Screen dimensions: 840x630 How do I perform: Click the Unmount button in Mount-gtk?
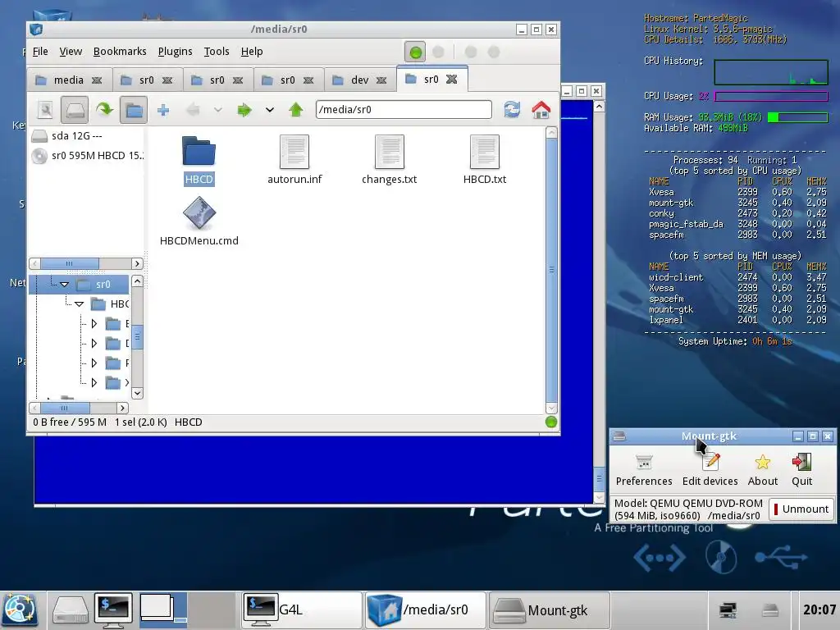801,509
